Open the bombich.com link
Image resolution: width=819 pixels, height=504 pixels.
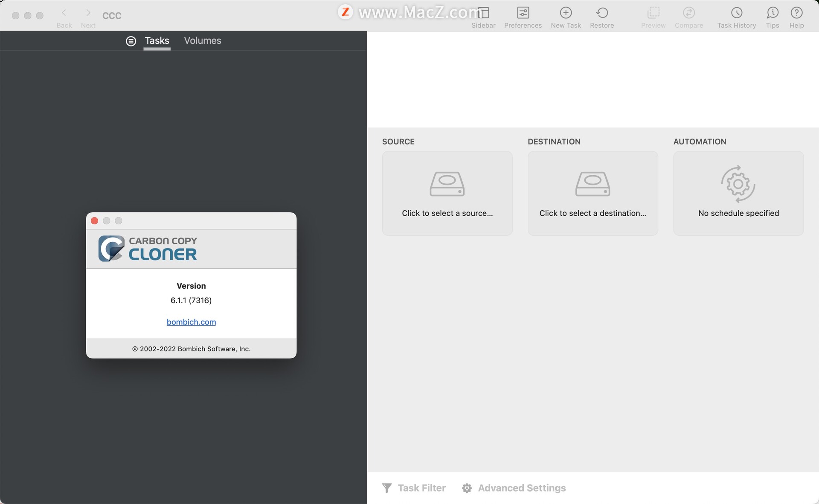191,322
